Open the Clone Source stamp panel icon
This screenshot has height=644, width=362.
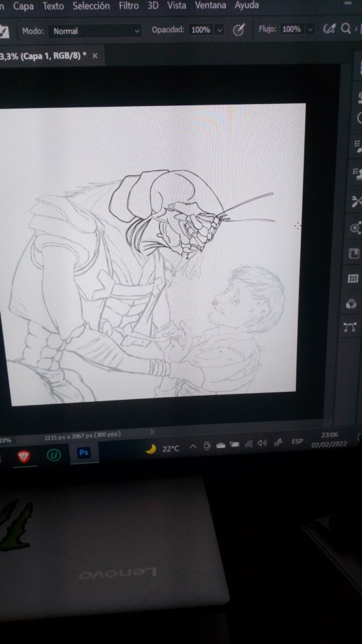tap(357, 173)
